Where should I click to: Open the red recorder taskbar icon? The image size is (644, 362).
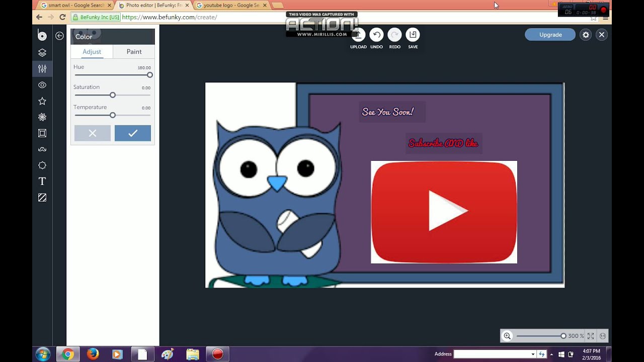(217, 354)
